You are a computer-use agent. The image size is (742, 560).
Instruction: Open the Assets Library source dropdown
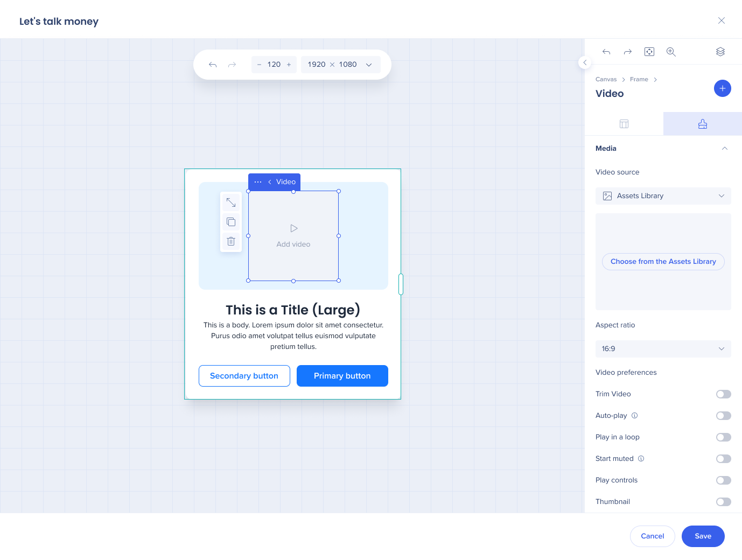coord(663,196)
